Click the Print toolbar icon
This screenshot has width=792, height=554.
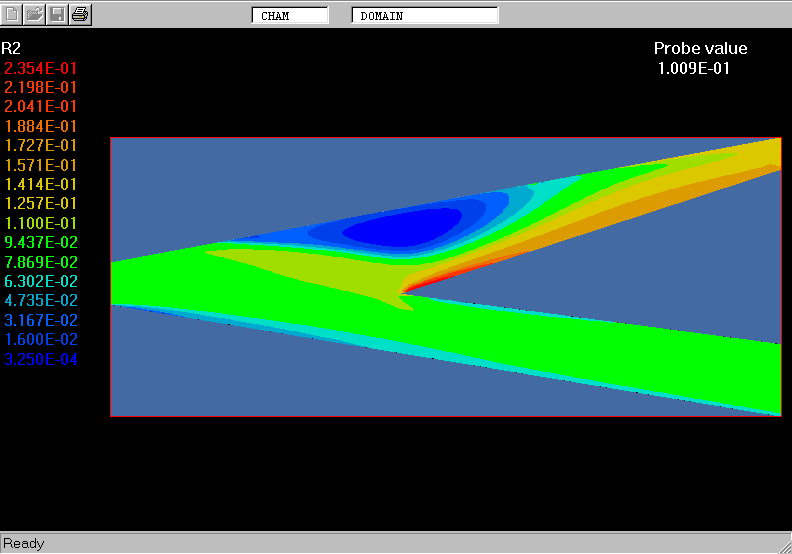[x=81, y=14]
